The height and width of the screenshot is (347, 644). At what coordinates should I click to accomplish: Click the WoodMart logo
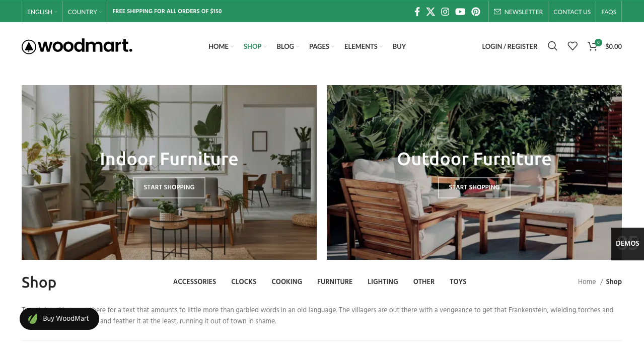[x=77, y=46]
